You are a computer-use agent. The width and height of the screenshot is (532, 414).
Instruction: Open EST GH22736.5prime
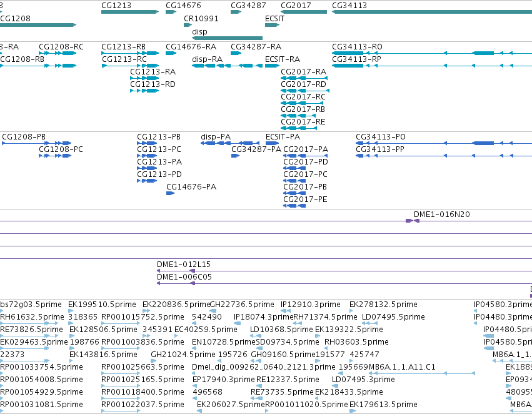point(243,305)
